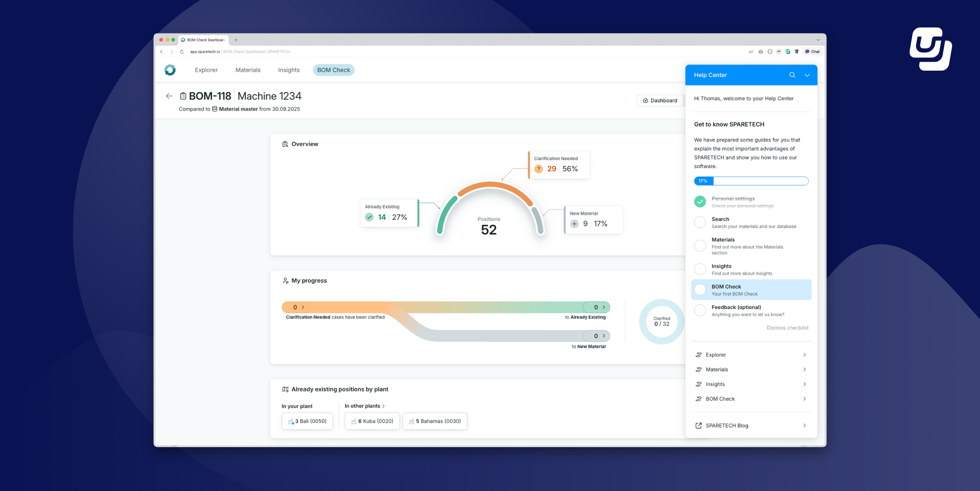
Task: Reload page with browser refresh icon
Action: (182, 52)
